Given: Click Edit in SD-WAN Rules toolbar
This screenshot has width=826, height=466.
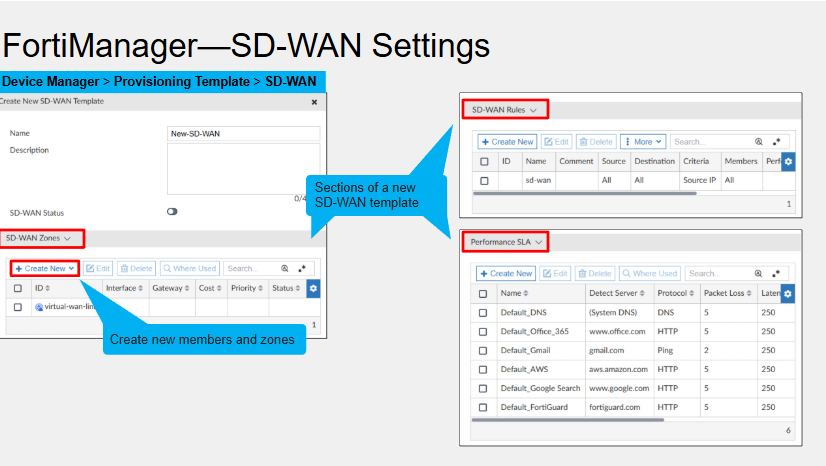Looking at the screenshot, I should coord(556,142).
